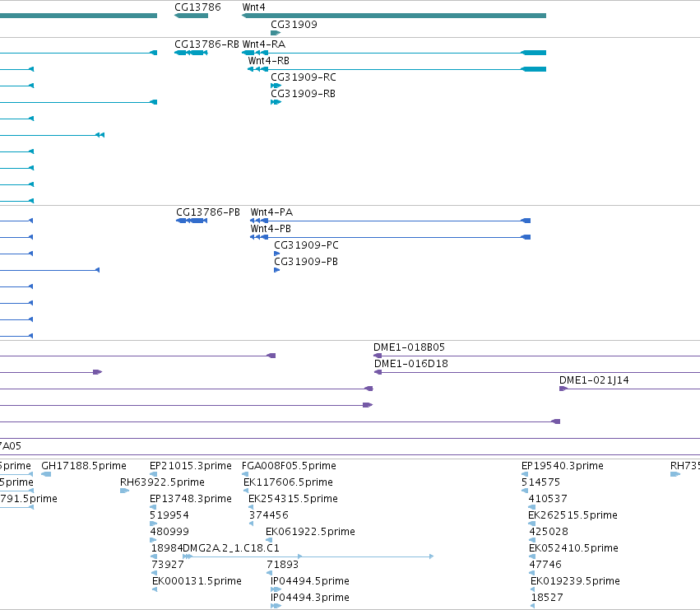The width and height of the screenshot is (700, 610).
Task: Click the RH63922.5prime EST label
Action: tap(162, 482)
